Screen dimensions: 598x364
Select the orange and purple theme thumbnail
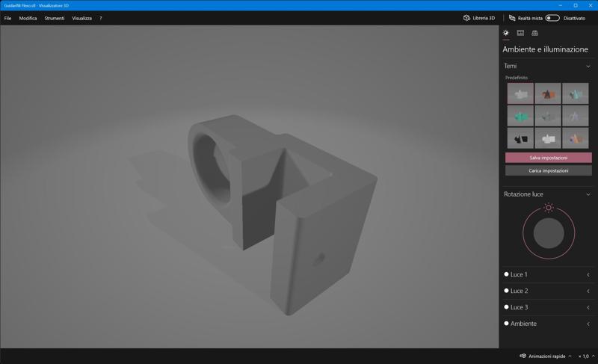click(x=575, y=138)
